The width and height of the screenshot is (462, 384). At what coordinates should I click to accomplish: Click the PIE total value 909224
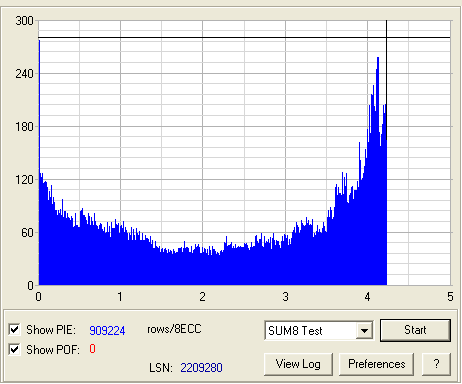coord(107,330)
